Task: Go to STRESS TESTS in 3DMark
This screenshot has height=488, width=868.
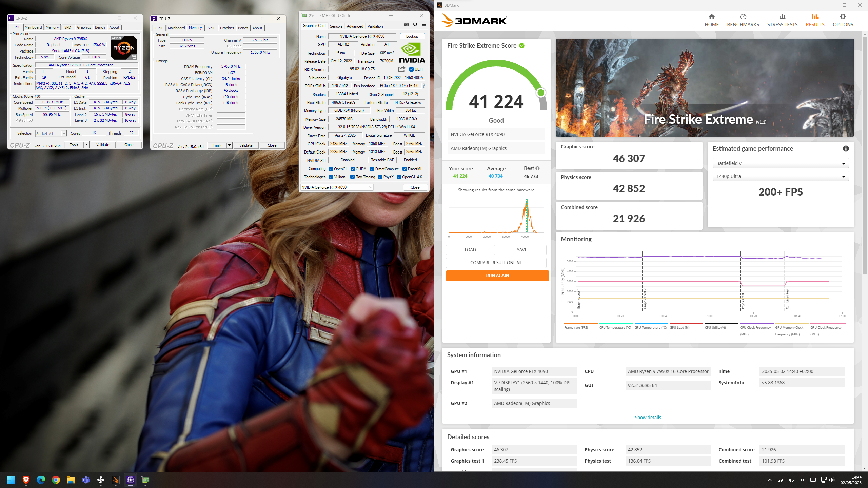Action: (x=782, y=20)
